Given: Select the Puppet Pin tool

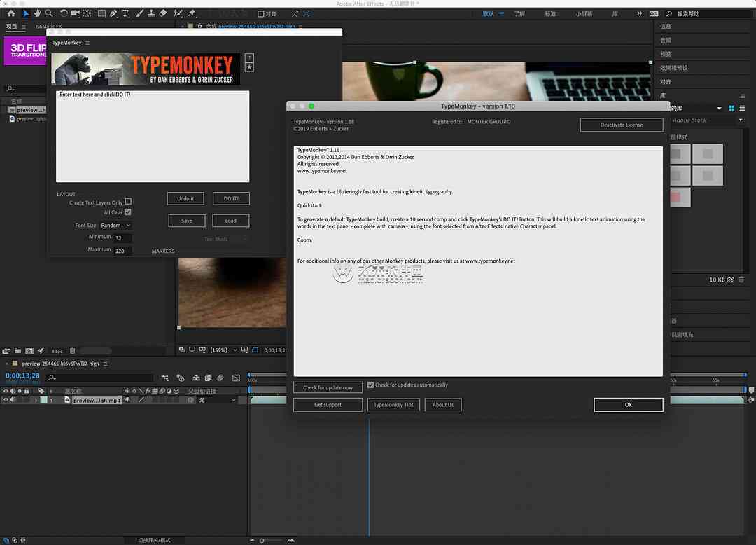Looking at the screenshot, I should click(x=192, y=13).
